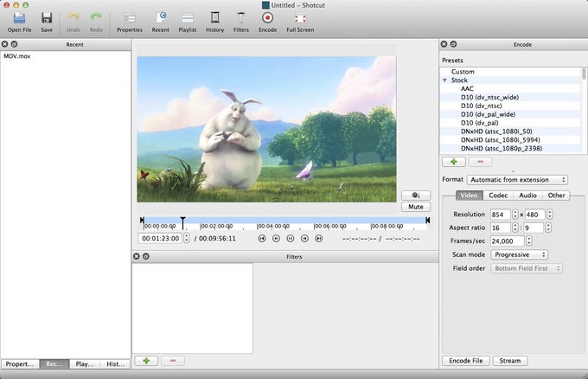Open the Filters toolbar icon
This screenshot has height=379, width=588.
(240, 22)
